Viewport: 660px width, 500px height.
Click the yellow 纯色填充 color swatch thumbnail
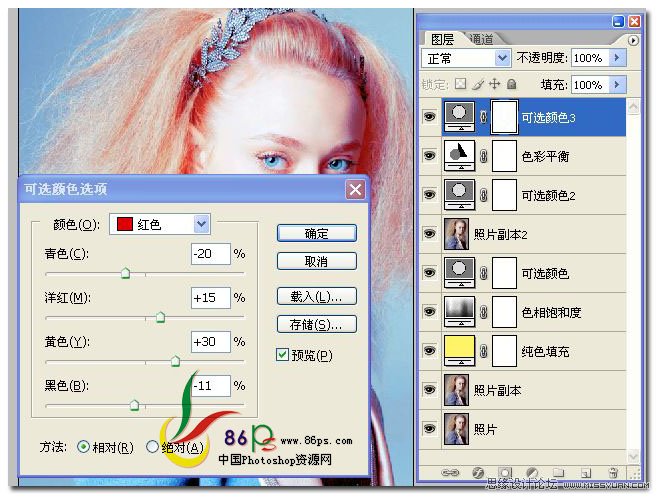pos(459,350)
